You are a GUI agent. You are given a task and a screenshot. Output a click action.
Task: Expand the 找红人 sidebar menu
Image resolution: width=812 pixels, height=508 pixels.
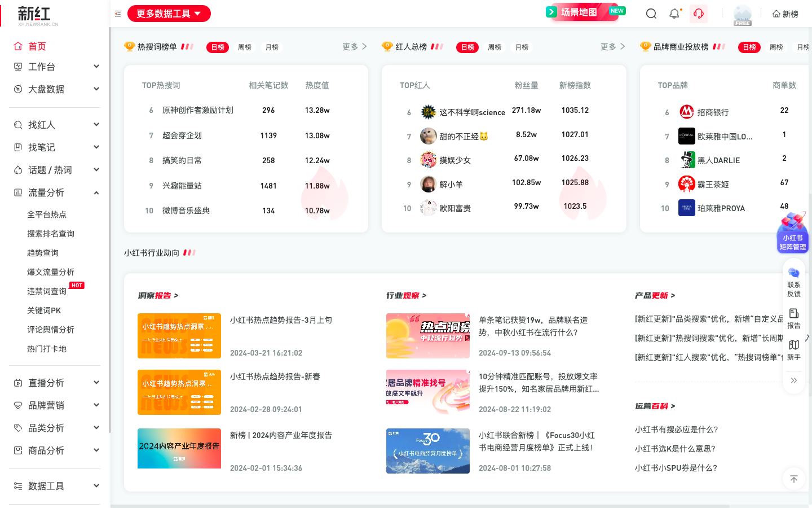(x=55, y=125)
